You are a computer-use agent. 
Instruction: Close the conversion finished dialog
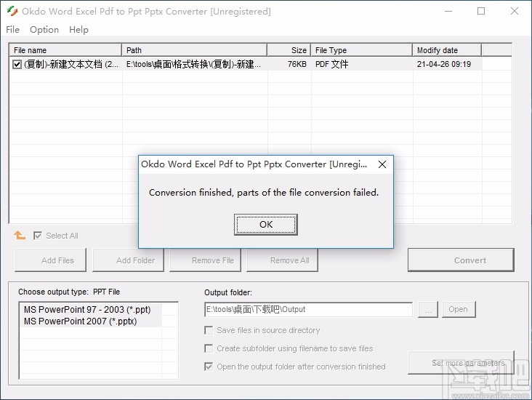(x=382, y=164)
